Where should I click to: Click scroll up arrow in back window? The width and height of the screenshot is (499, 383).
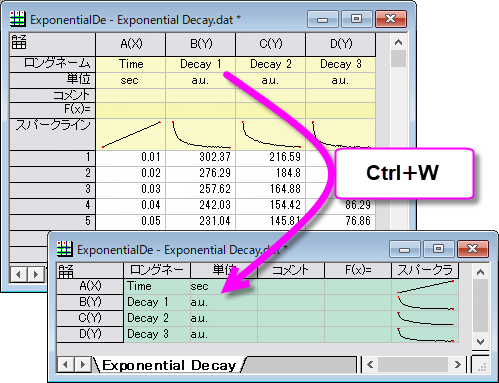tap(398, 42)
